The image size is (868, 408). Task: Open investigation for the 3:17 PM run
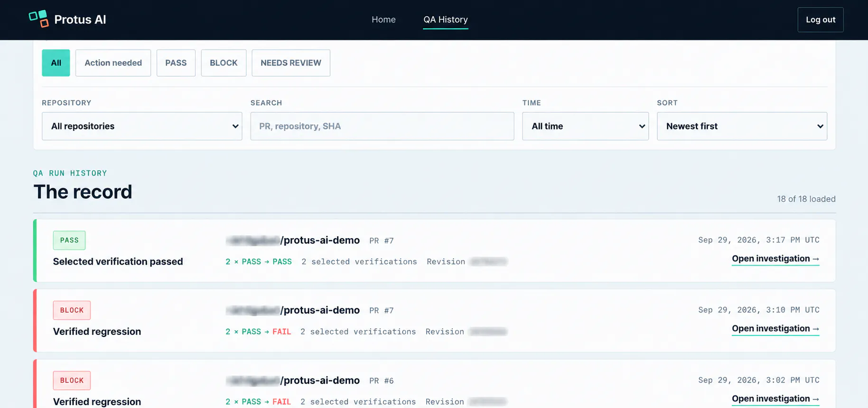775,259
